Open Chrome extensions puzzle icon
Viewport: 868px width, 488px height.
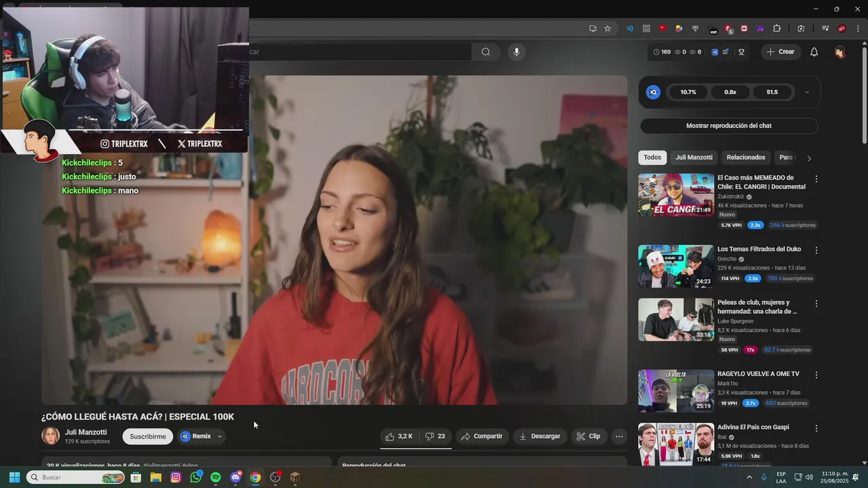[x=777, y=28]
